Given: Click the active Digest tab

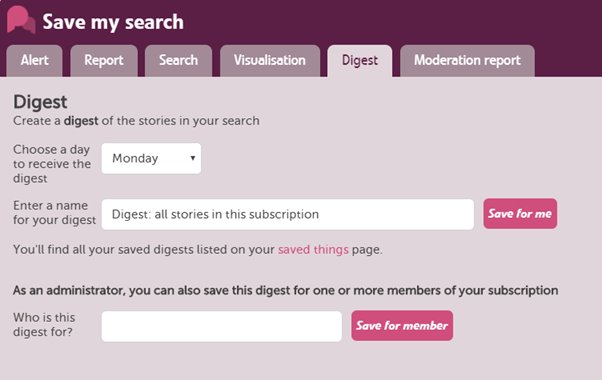Looking at the screenshot, I should [360, 61].
